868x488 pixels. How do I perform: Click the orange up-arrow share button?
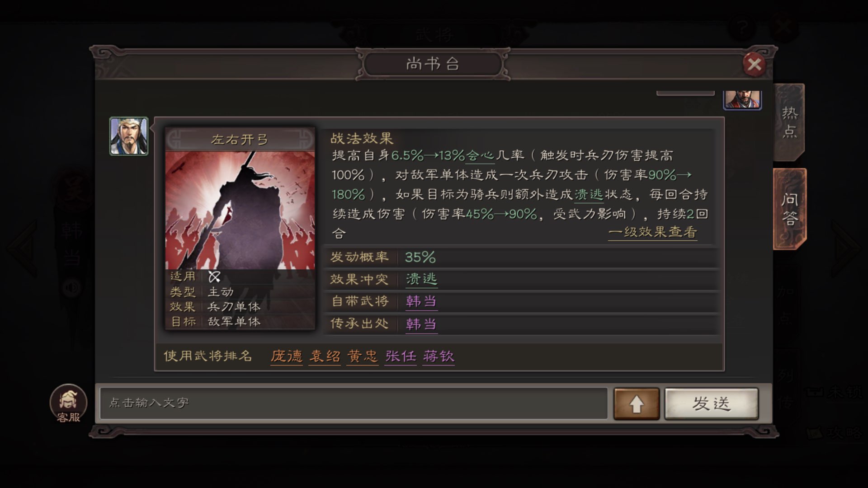click(x=636, y=404)
